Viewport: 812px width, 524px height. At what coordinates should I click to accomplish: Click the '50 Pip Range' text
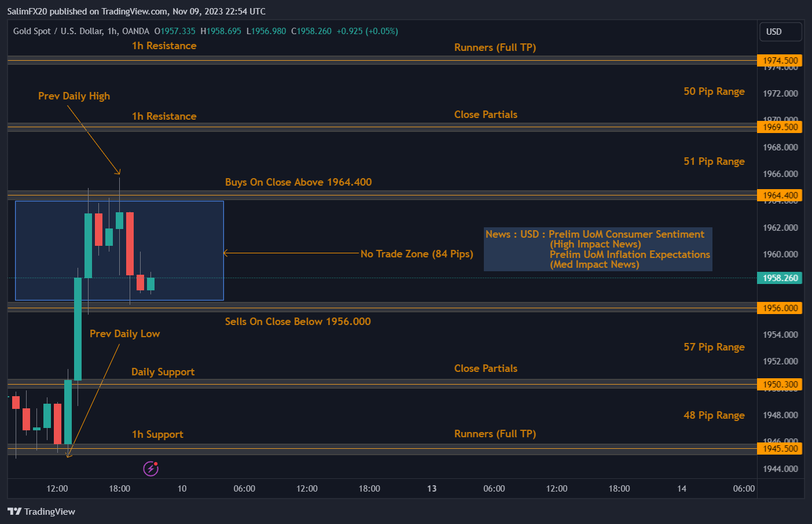tap(714, 91)
